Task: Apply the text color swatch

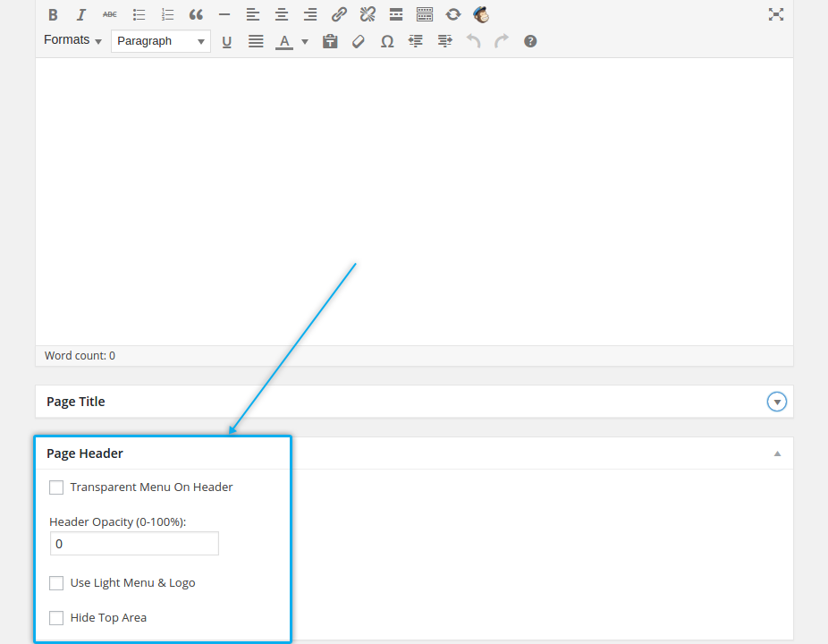Action: pos(283,41)
